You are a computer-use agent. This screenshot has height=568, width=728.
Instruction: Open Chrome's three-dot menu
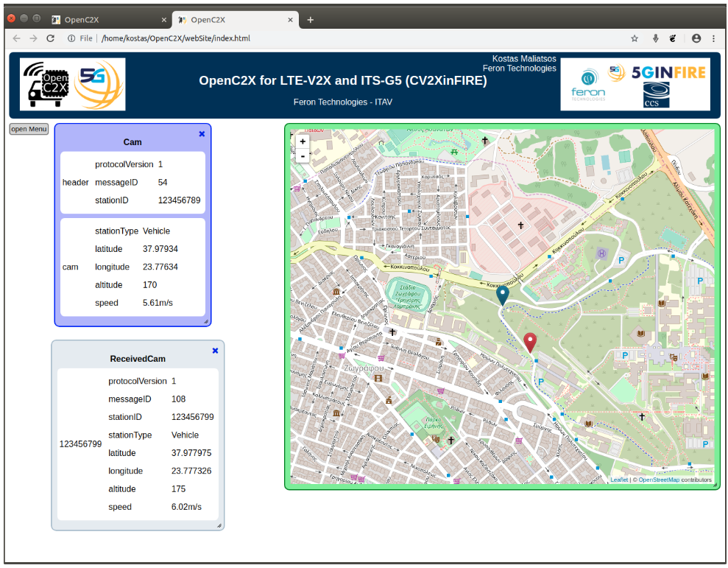(x=713, y=38)
